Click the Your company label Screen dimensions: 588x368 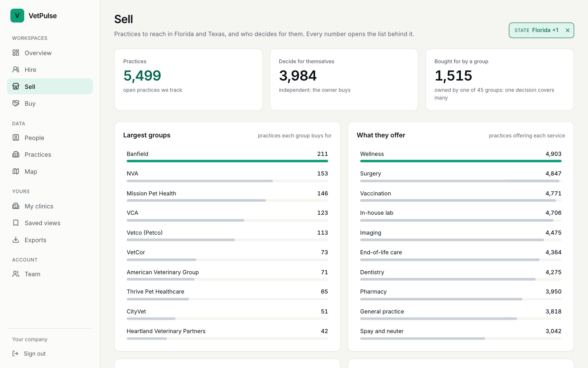click(30, 339)
